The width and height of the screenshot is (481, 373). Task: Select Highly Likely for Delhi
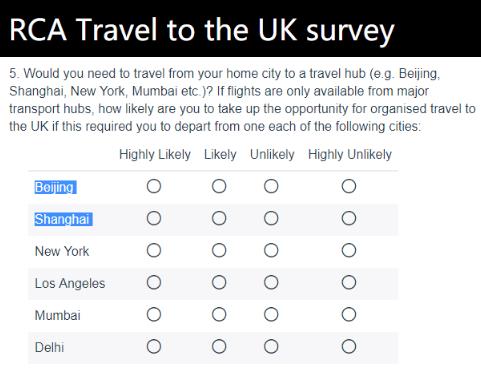[x=154, y=346]
